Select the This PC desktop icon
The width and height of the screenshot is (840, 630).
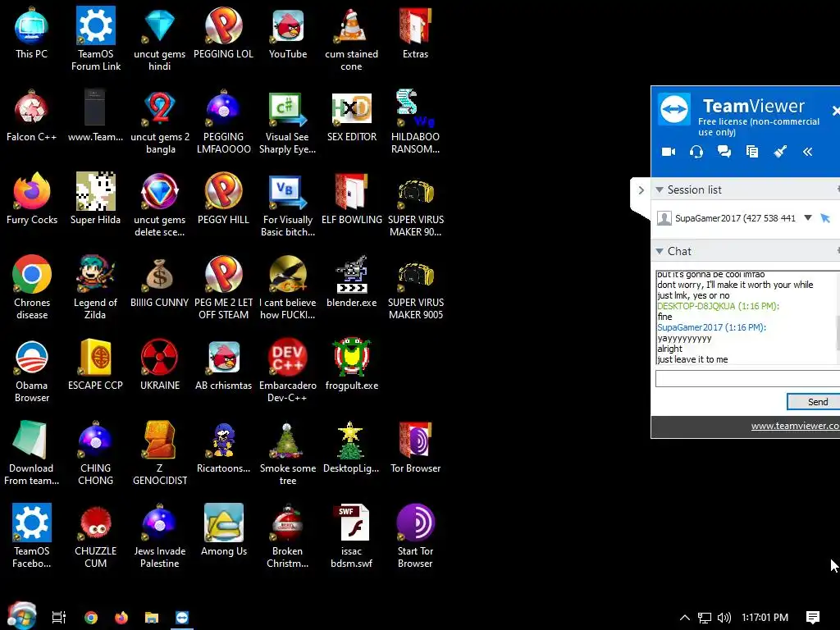click(32, 33)
